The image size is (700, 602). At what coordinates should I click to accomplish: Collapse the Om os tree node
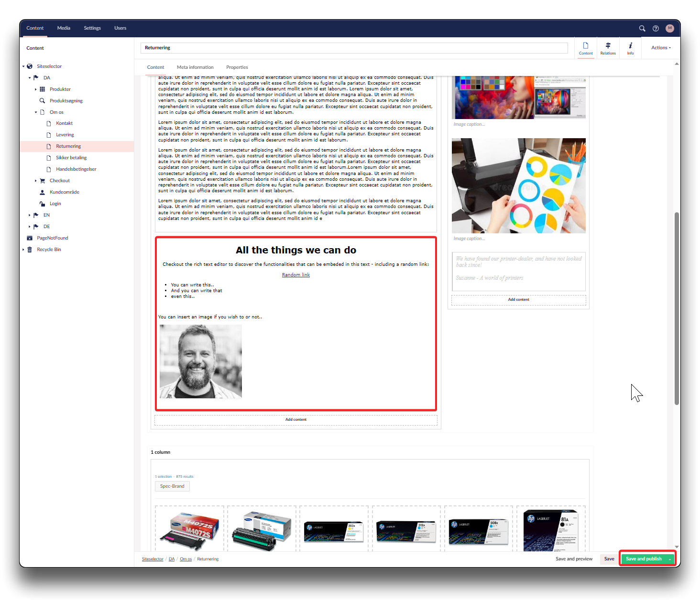tap(35, 112)
